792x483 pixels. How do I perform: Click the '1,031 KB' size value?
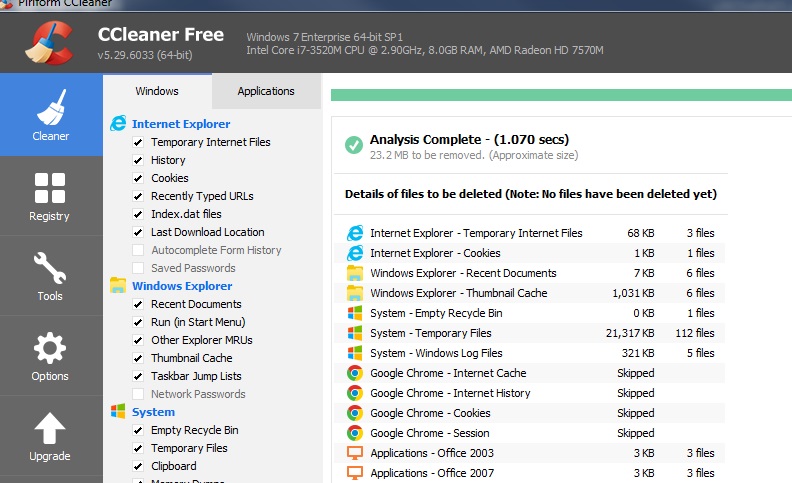633,293
